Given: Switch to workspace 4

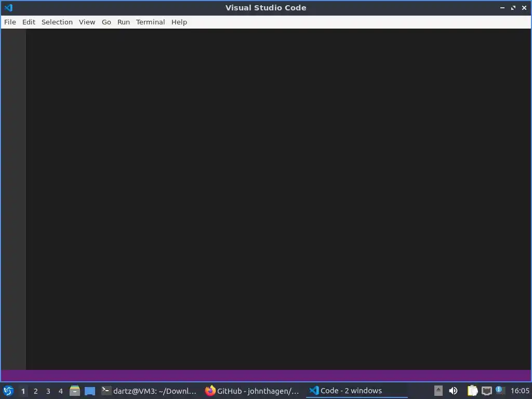Looking at the screenshot, I should click(x=61, y=391).
